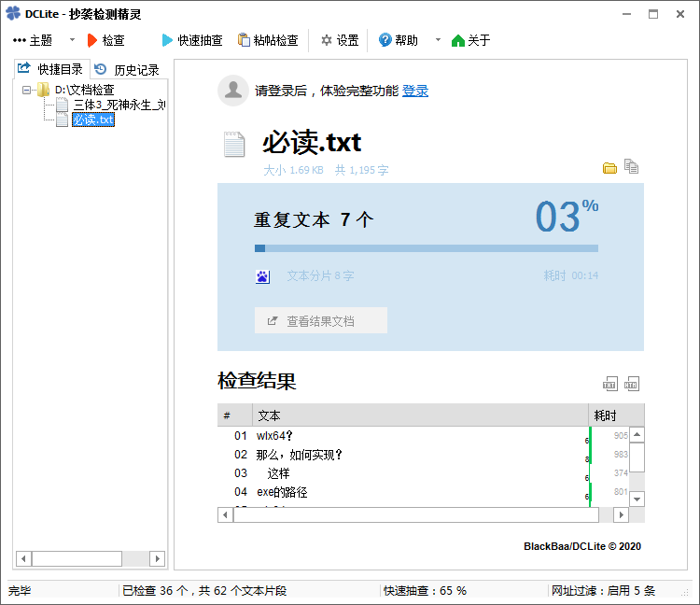Open the 设置 settings gear

click(340, 41)
